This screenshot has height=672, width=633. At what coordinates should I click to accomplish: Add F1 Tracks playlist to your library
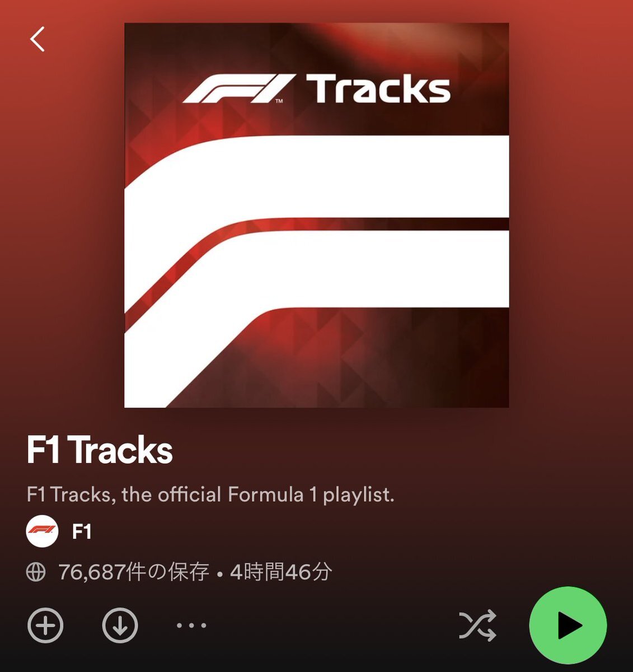45,625
